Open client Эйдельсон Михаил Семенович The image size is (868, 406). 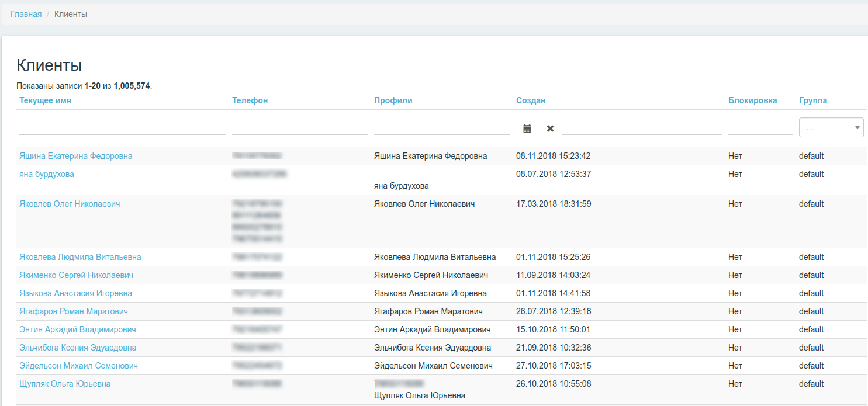click(x=78, y=366)
